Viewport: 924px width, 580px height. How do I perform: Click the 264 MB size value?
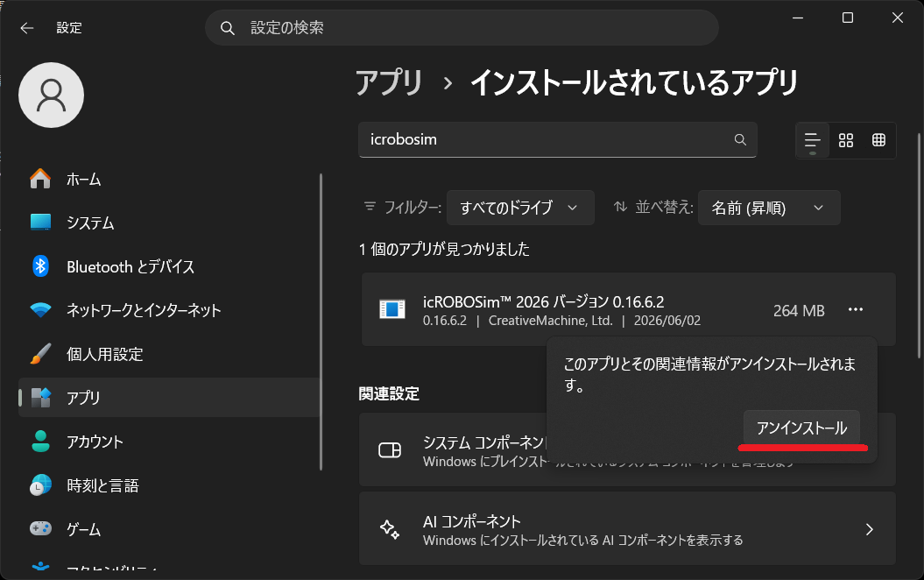click(799, 310)
